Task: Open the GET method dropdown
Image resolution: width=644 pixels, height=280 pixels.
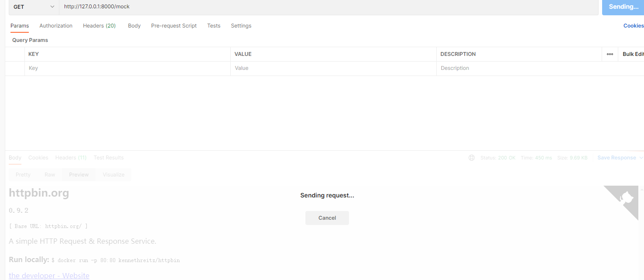Action: click(34, 7)
